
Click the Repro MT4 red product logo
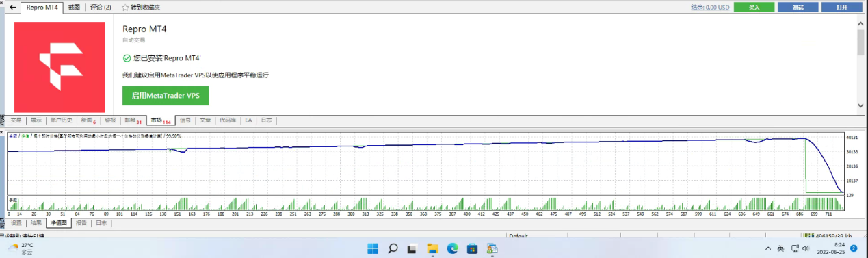point(60,67)
